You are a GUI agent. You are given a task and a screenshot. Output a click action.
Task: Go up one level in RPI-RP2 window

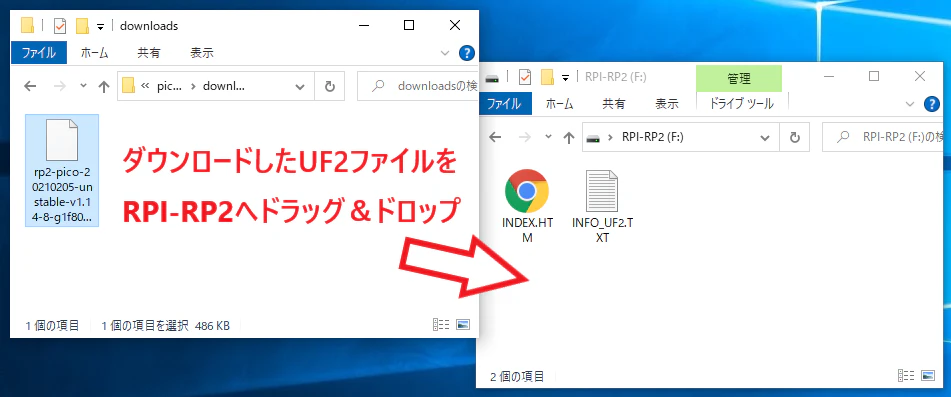coord(568,138)
